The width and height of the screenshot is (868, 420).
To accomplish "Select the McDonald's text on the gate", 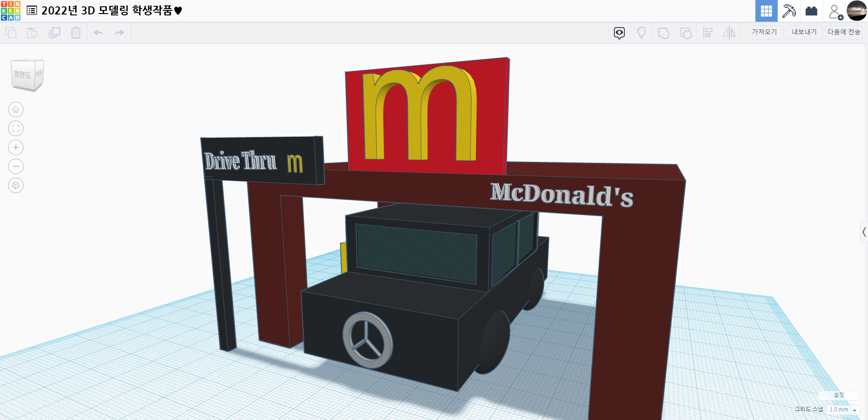I will 562,195.
